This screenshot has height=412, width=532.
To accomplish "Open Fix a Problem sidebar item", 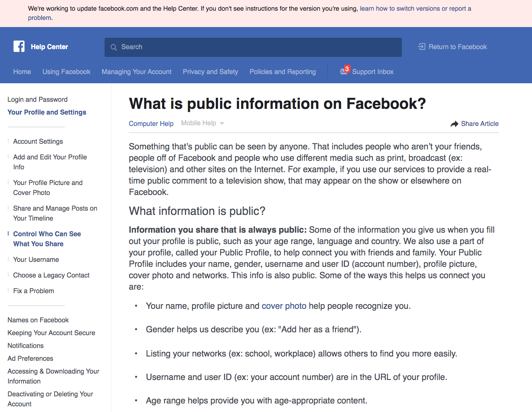I will [33, 291].
